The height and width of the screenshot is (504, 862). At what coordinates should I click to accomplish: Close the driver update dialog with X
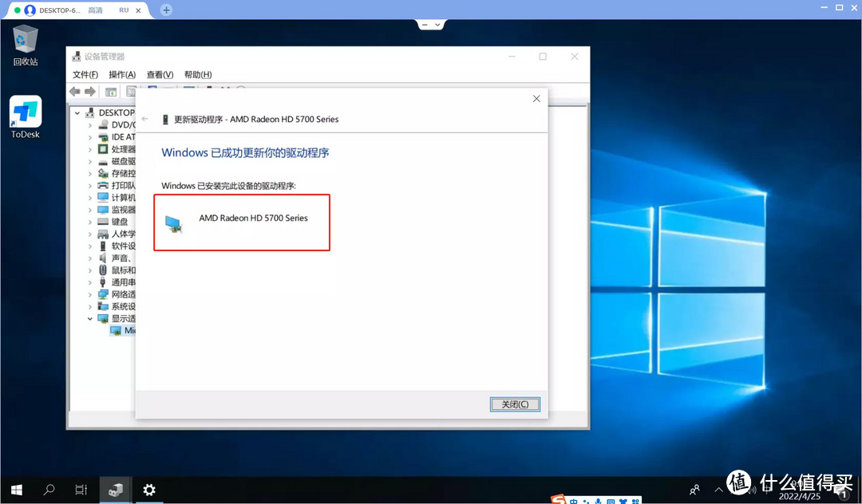click(536, 99)
